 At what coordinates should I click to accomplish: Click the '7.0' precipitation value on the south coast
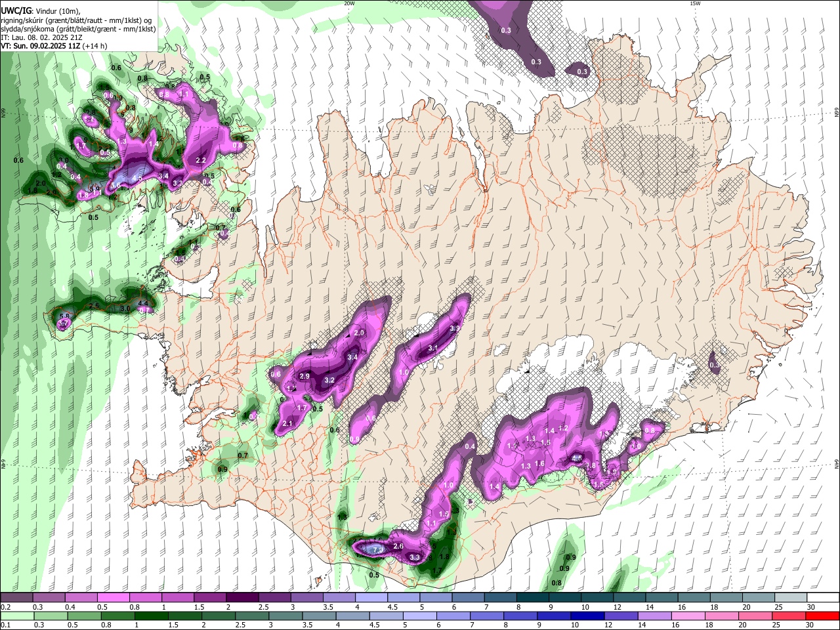click(377, 549)
